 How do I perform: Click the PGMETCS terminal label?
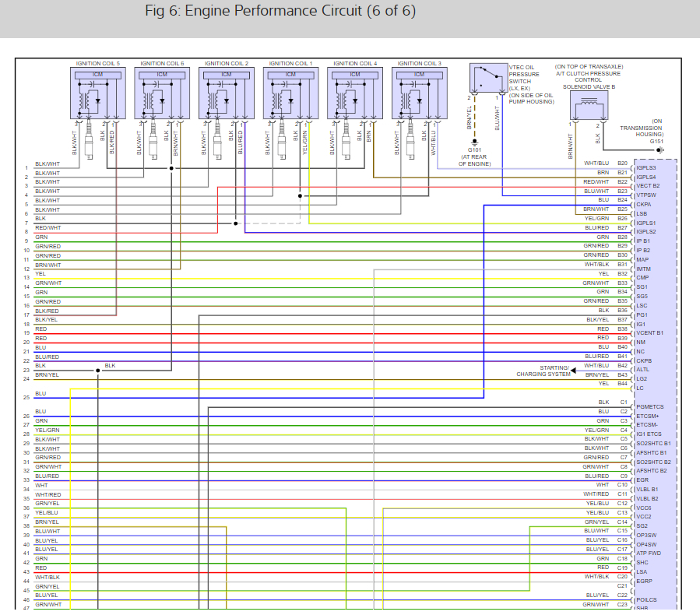[649, 406]
